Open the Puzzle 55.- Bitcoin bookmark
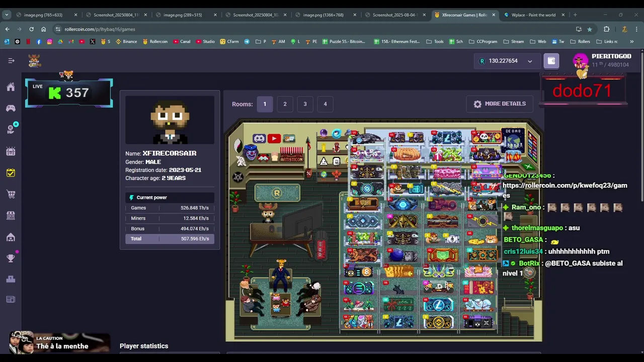This screenshot has height=362, width=644. (344, 41)
